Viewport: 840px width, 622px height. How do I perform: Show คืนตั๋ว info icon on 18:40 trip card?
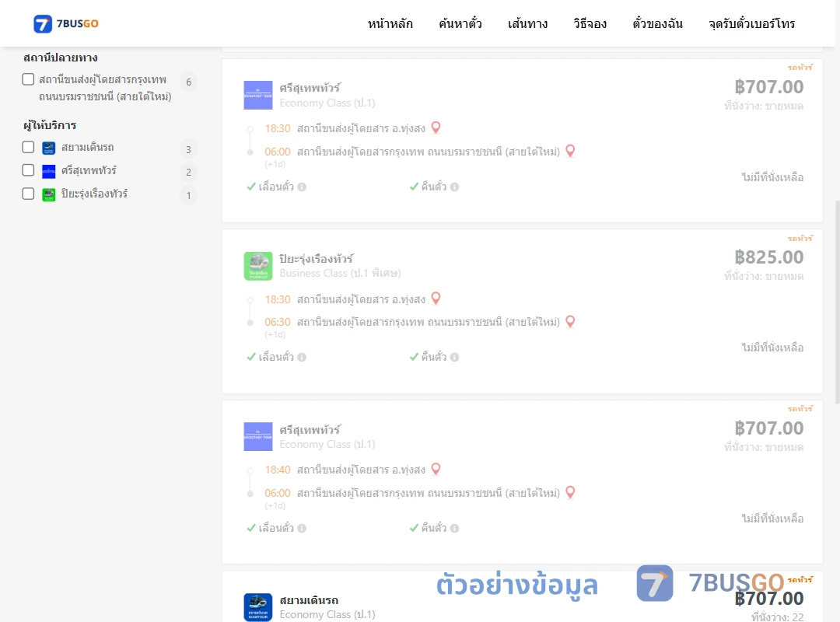point(455,528)
